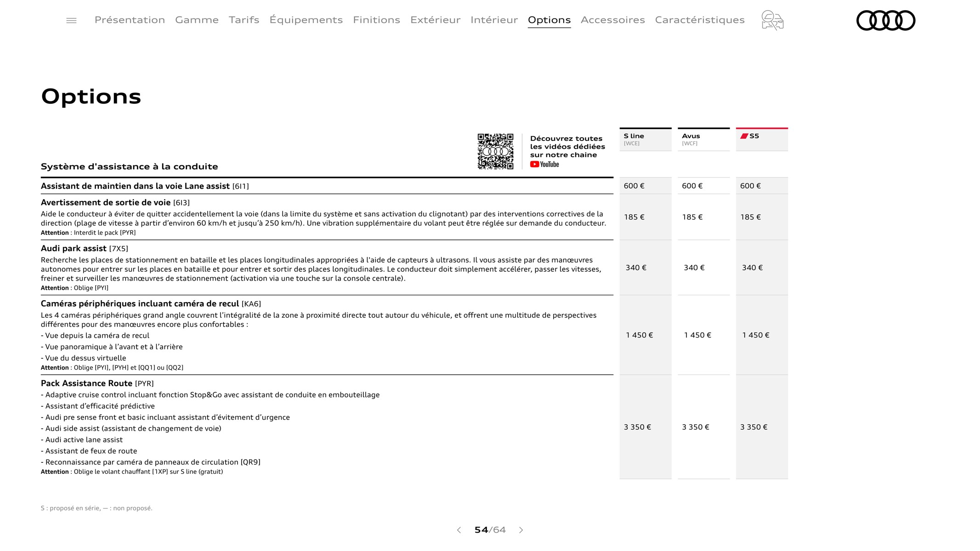Click the 600 € price under S line

[634, 186]
